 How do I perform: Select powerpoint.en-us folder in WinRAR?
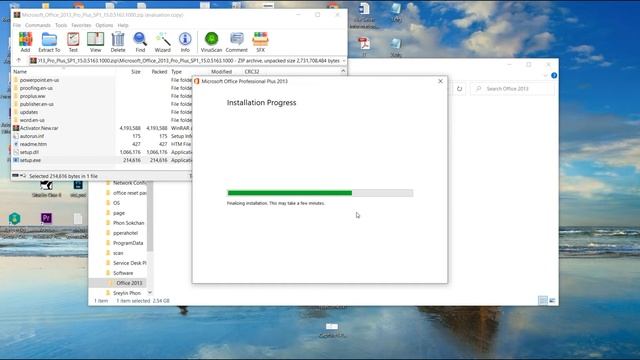39,80
